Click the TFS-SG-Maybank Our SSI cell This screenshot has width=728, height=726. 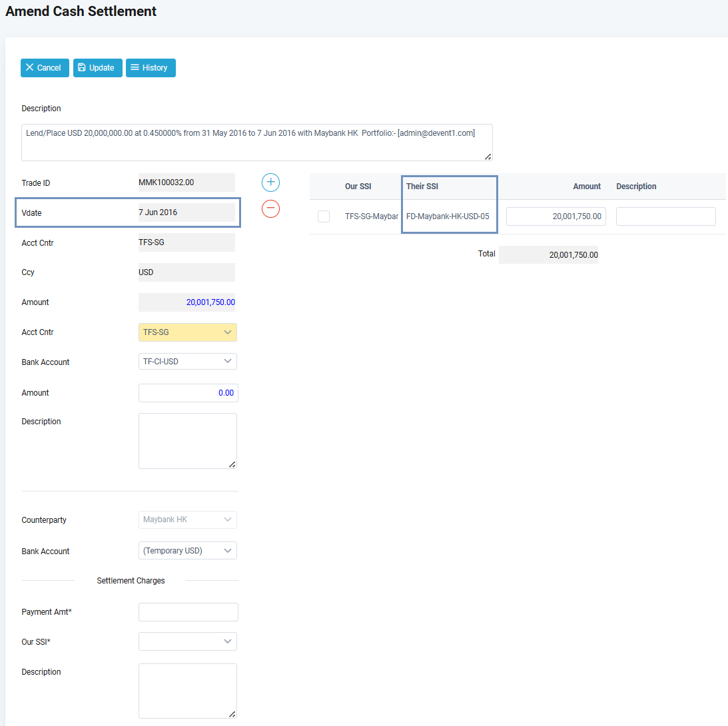[372, 216]
